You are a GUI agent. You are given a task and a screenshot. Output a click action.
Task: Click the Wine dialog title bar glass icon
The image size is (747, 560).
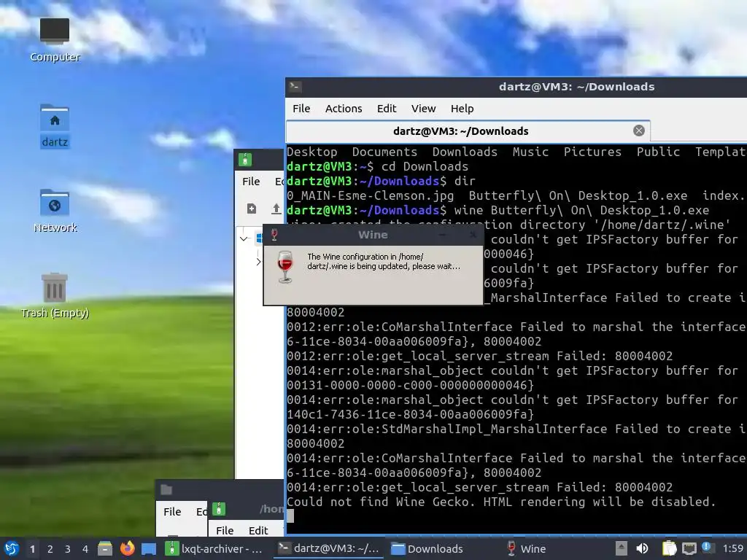(274, 234)
